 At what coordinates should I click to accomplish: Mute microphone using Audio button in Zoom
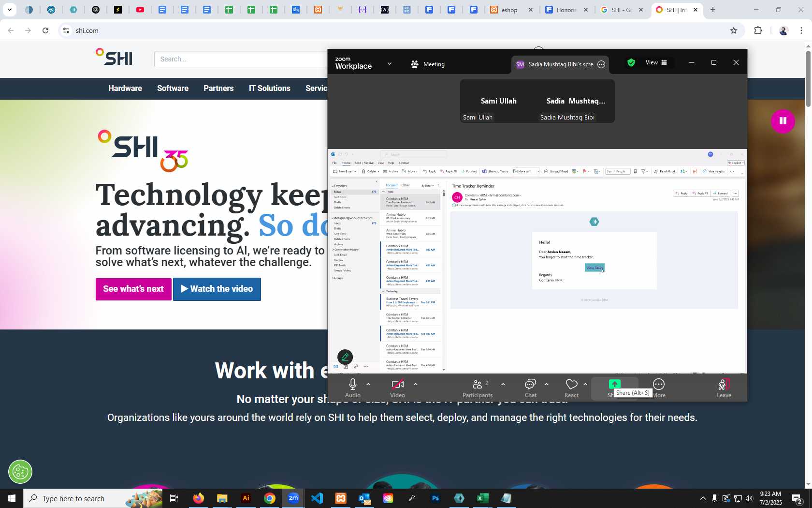pos(353,388)
